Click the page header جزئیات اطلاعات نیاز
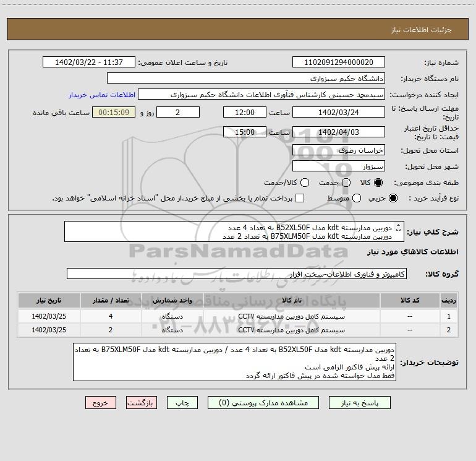The height and width of the screenshot is (461, 476). click(421, 30)
